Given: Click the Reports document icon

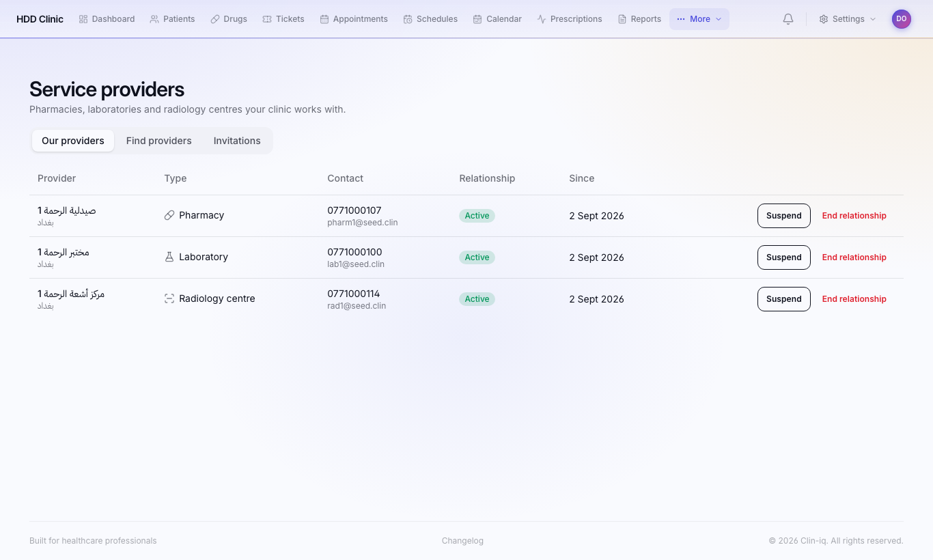Looking at the screenshot, I should [x=622, y=19].
